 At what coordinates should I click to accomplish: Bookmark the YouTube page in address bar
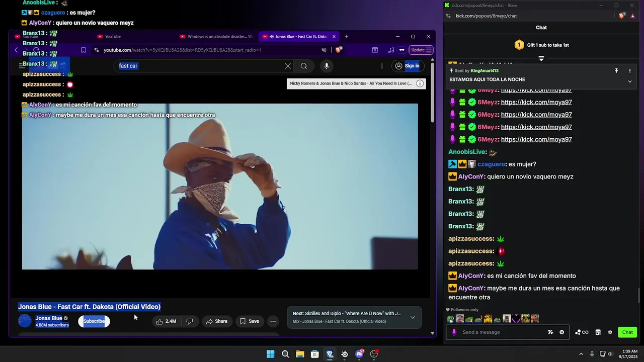click(84, 50)
